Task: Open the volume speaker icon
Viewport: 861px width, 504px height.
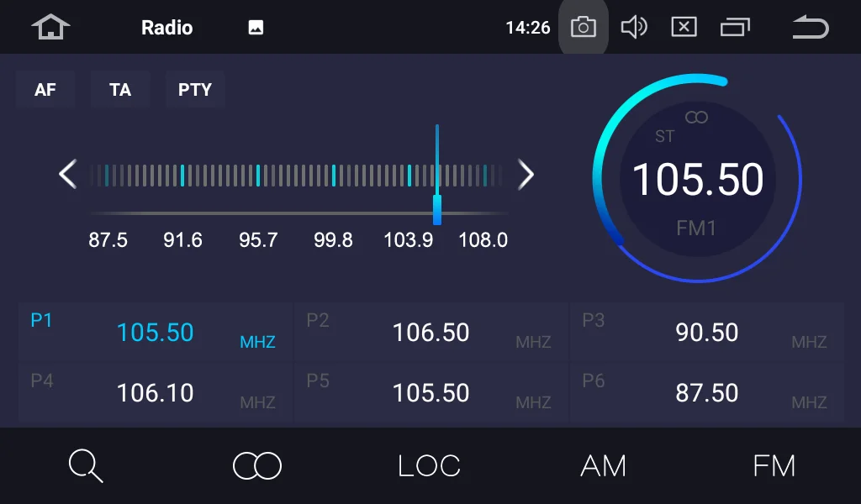Action: click(634, 27)
